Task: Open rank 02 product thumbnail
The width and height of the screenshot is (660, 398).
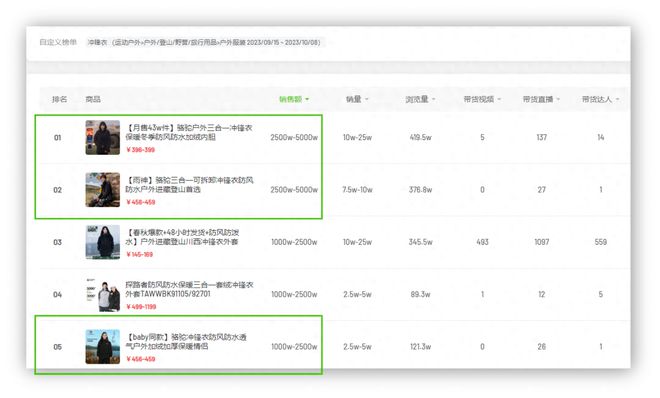Action: pos(103,190)
